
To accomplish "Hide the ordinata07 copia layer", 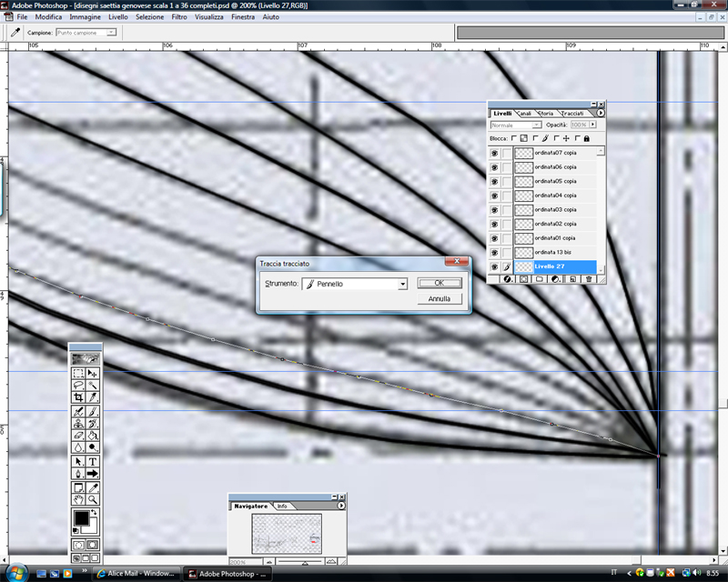I will [x=495, y=154].
